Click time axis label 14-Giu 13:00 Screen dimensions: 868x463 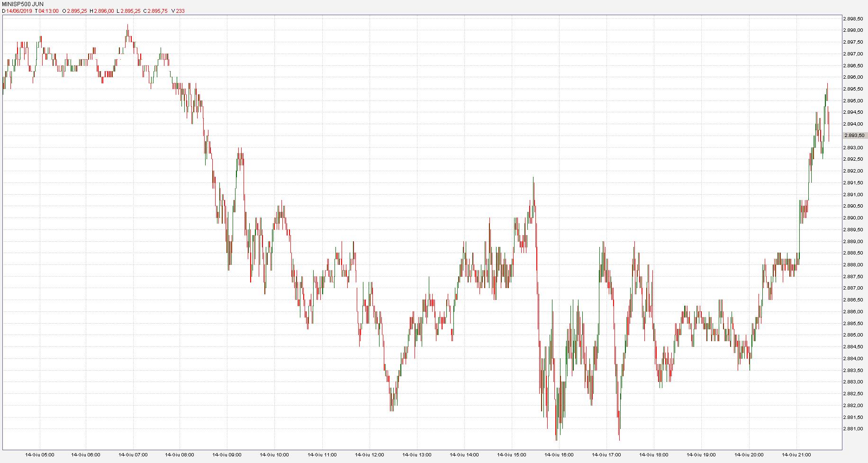417,455
